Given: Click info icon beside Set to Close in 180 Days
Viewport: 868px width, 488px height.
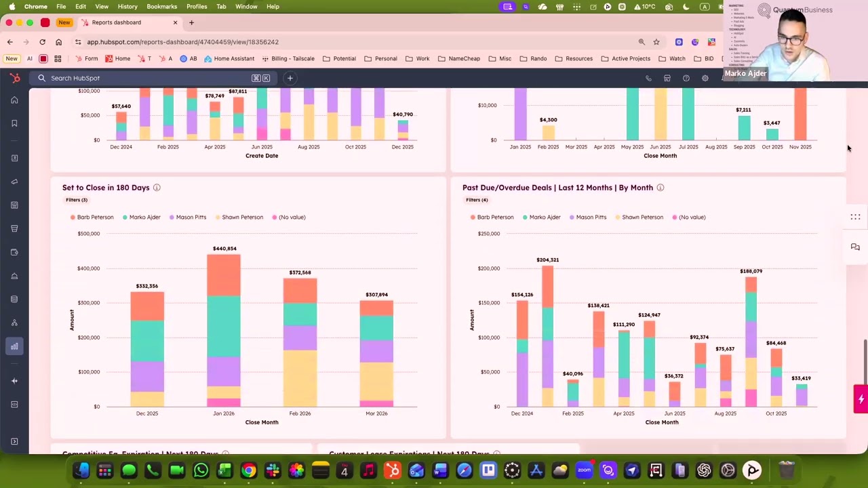Looking at the screenshot, I should point(157,188).
